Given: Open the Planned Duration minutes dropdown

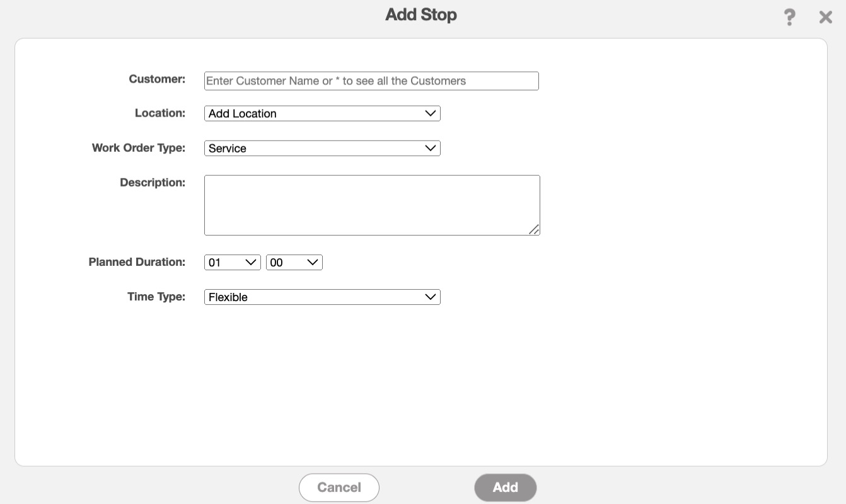Looking at the screenshot, I should pyautogui.click(x=294, y=262).
